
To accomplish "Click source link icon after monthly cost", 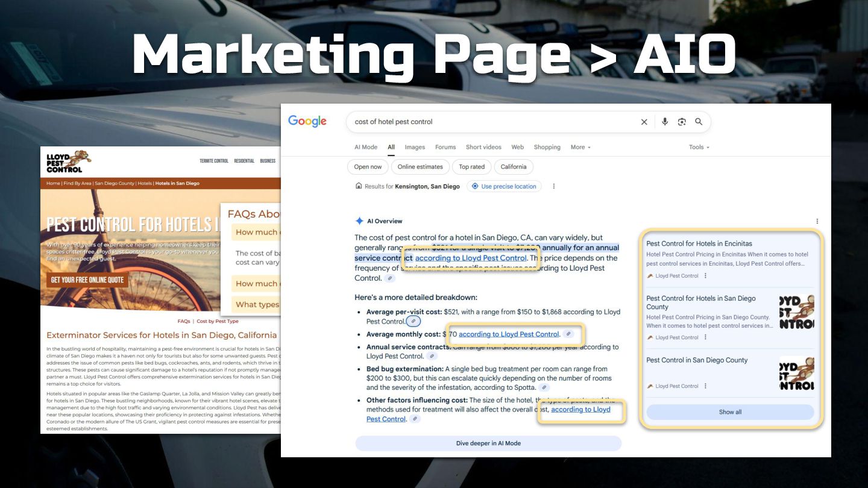I will (x=568, y=334).
